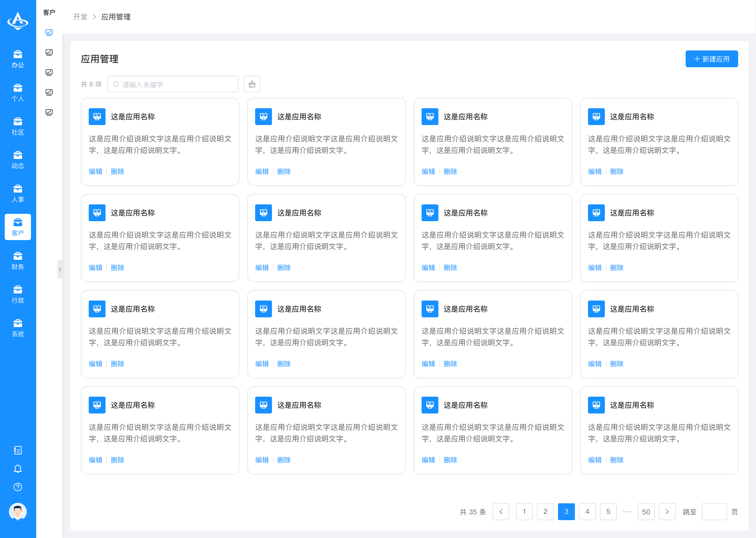Image resolution: width=756 pixels, height=538 pixels.
Task: Click the user avatar in sidebar
Action: 18,512
